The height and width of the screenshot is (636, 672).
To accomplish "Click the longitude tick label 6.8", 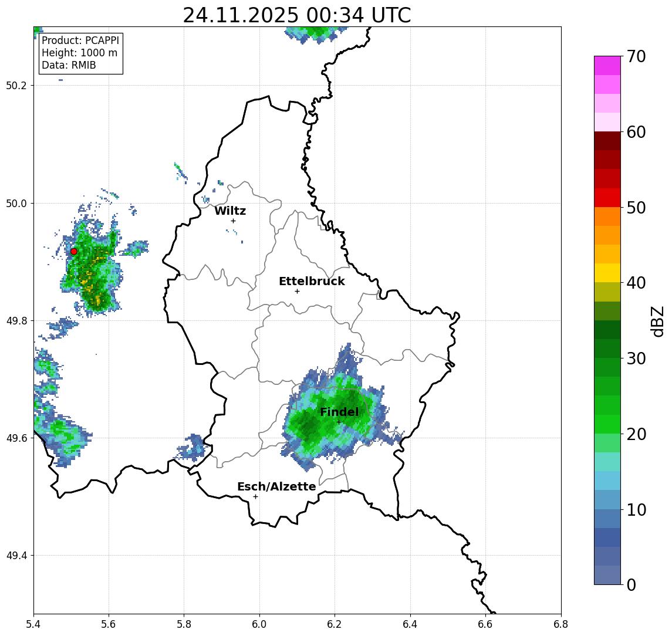I will (561, 624).
